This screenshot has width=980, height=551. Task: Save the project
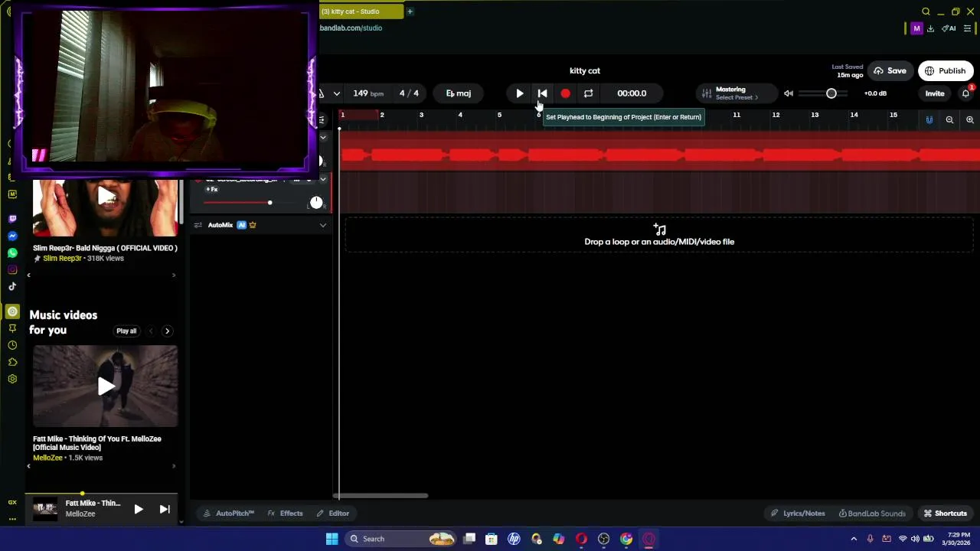[x=890, y=71]
